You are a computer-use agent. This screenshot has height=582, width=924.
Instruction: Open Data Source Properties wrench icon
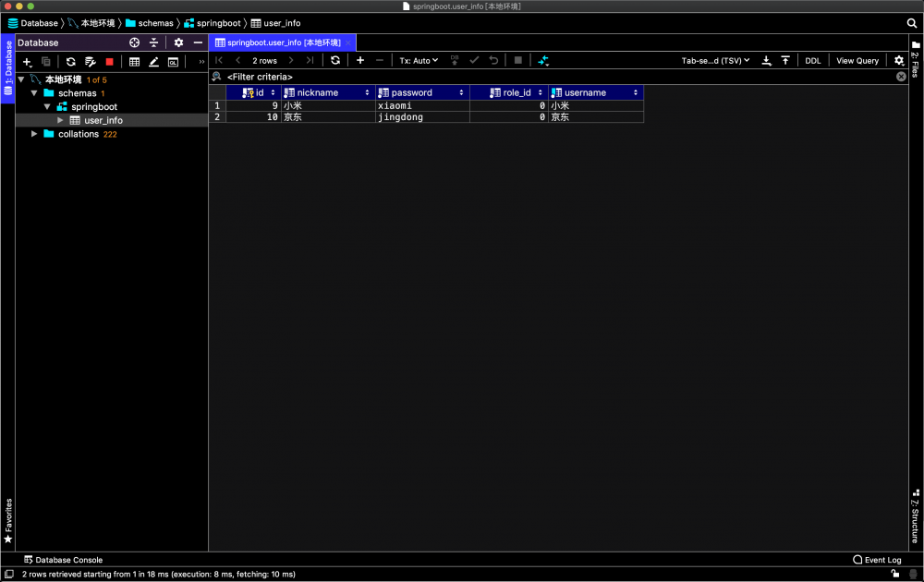point(91,61)
